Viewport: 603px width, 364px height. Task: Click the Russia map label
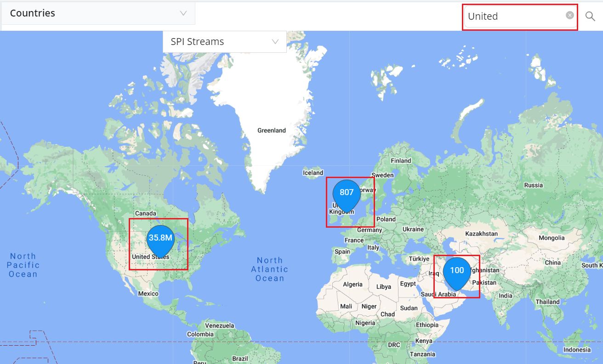[x=534, y=185]
